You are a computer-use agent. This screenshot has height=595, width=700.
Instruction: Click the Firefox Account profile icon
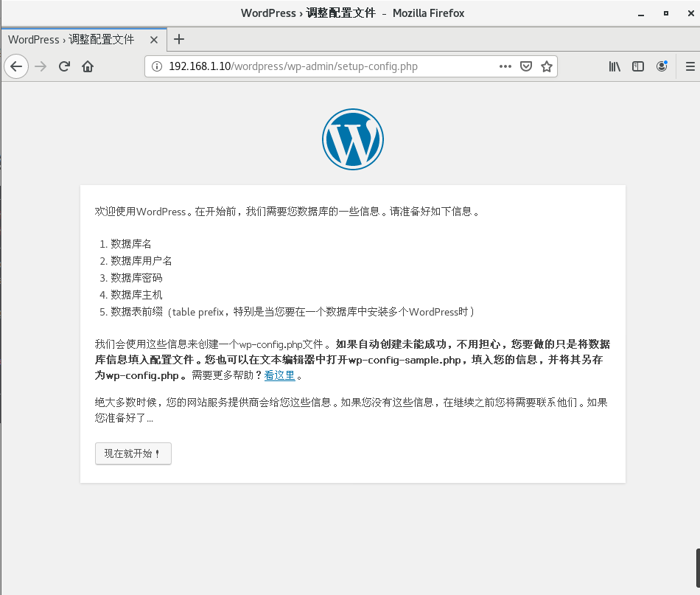[662, 66]
